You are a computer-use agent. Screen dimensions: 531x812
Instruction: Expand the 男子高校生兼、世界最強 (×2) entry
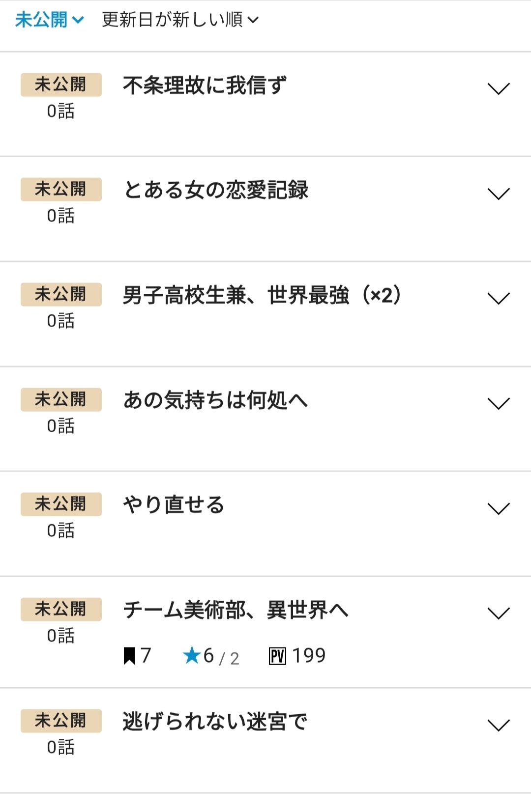pyautogui.click(x=498, y=298)
